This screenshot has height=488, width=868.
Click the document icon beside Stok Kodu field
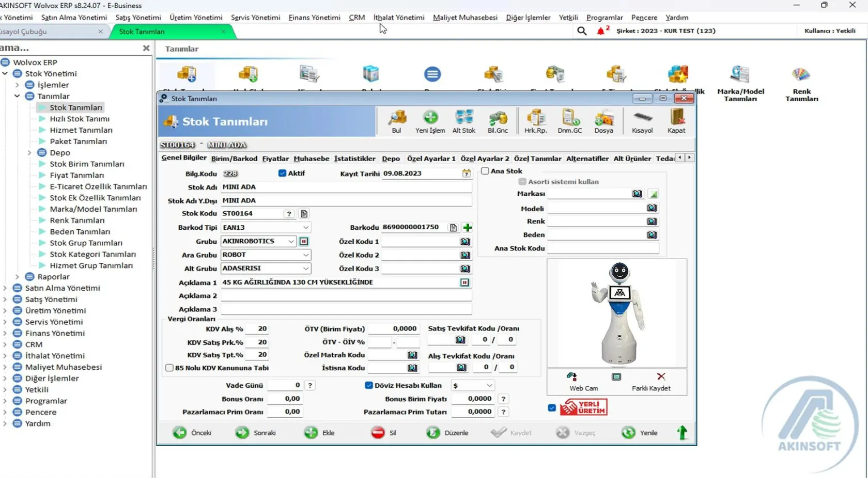(x=304, y=214)
